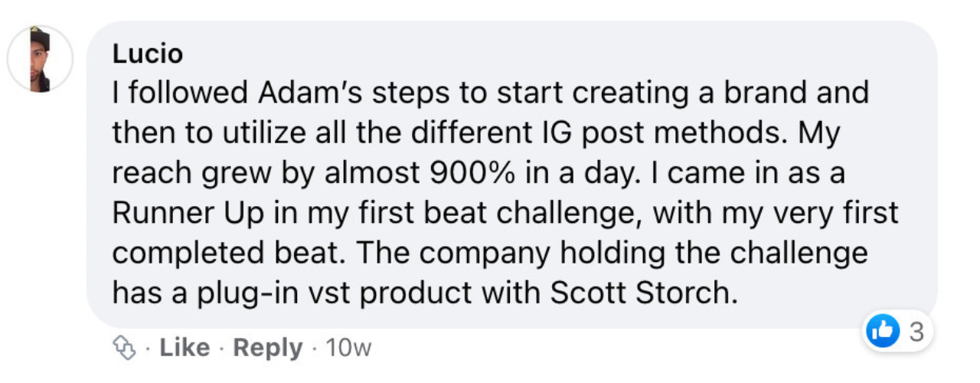
Task: Click the up/down vote arrows icon
Action: point(125,349)
